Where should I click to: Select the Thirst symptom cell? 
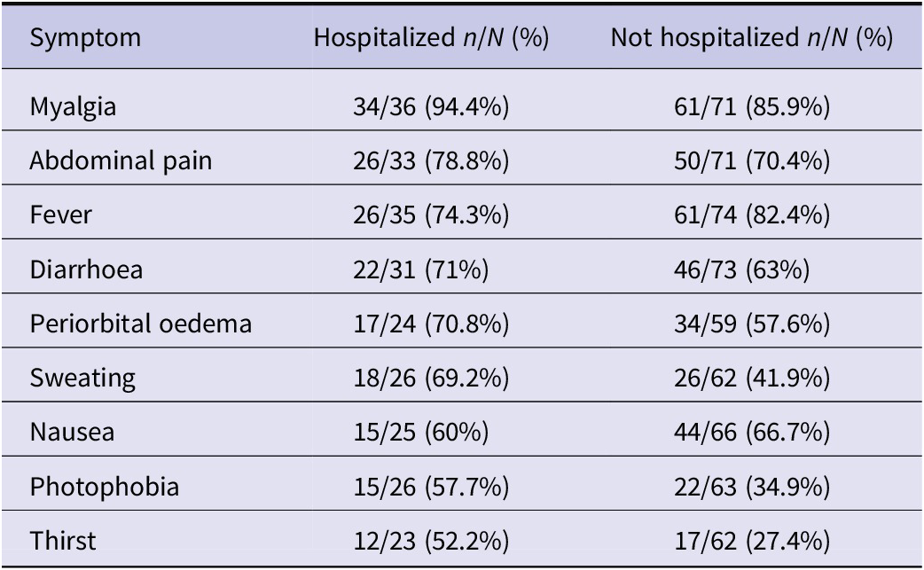point(62,541)
